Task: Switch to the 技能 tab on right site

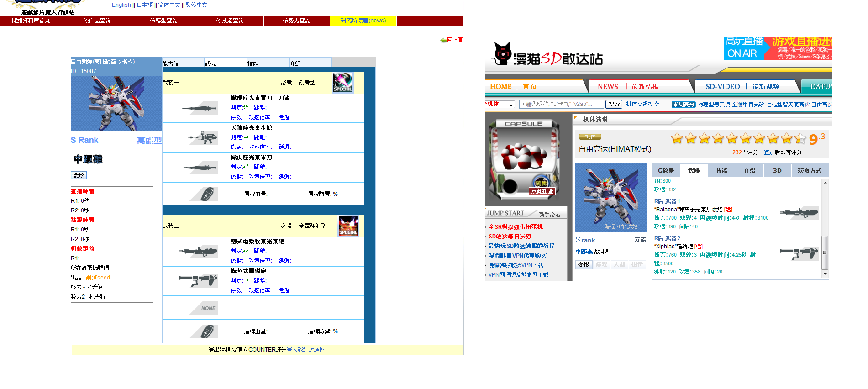Action: pyautogui.click(x=722, y=170)
